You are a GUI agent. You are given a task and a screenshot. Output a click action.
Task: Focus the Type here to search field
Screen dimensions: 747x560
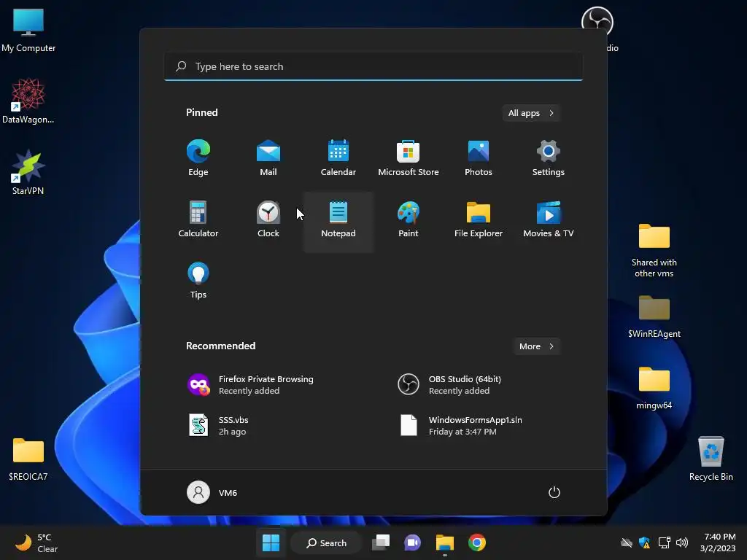click(373, 66)
